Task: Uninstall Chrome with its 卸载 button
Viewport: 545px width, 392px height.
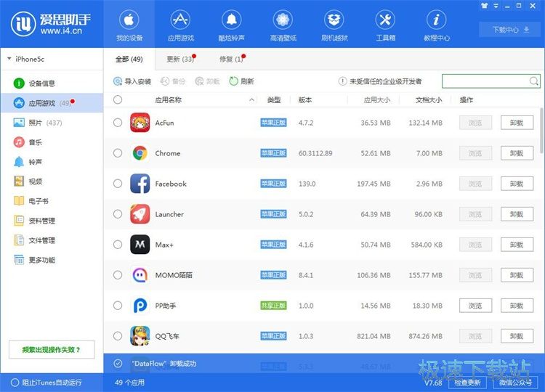Action: pyautogui.click(x=517, y=153)
